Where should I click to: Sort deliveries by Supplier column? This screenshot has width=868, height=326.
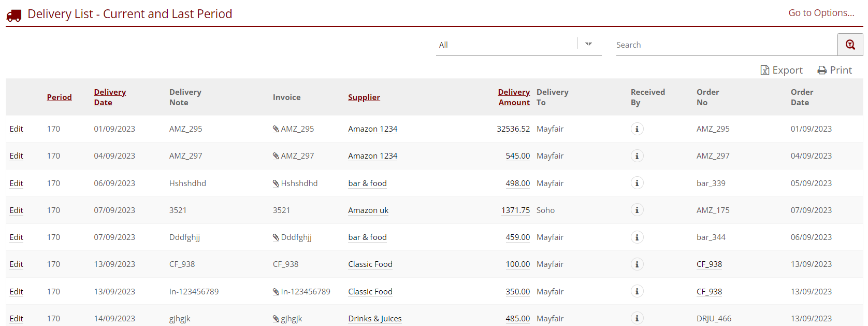coord(364,97)
